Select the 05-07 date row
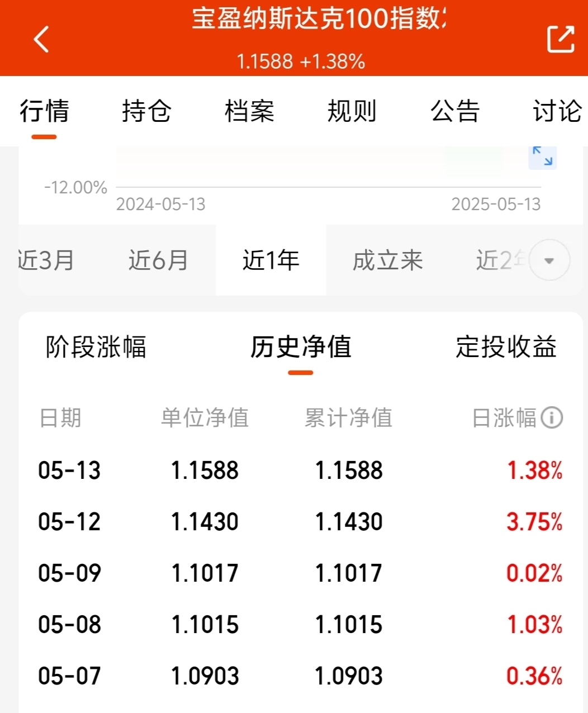The width and height of the screenshot is (588, 713). pyautogui.click(x=301, y=676)
